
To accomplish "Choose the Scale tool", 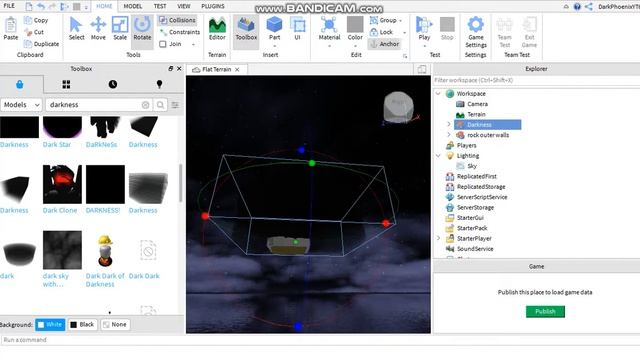I will click(x=120, y=29).
